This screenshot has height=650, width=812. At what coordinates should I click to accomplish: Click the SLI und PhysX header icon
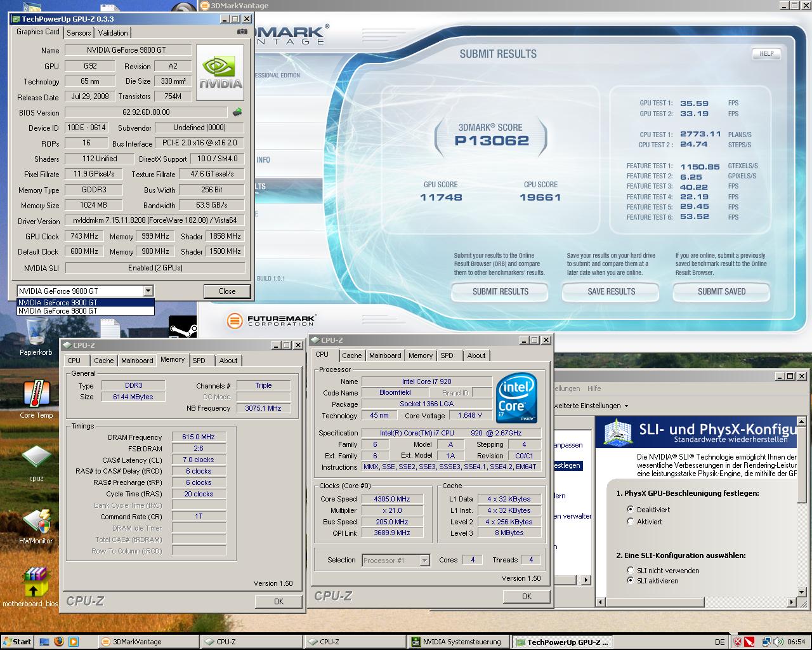click(x=618, y=432)
